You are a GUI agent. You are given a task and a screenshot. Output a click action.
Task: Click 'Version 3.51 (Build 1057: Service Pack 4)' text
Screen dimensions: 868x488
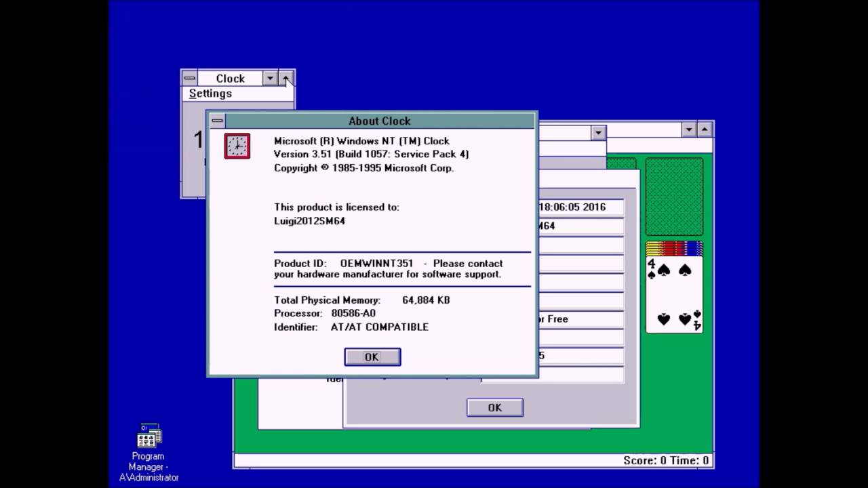pyautogui.click(x=371, y=154)
